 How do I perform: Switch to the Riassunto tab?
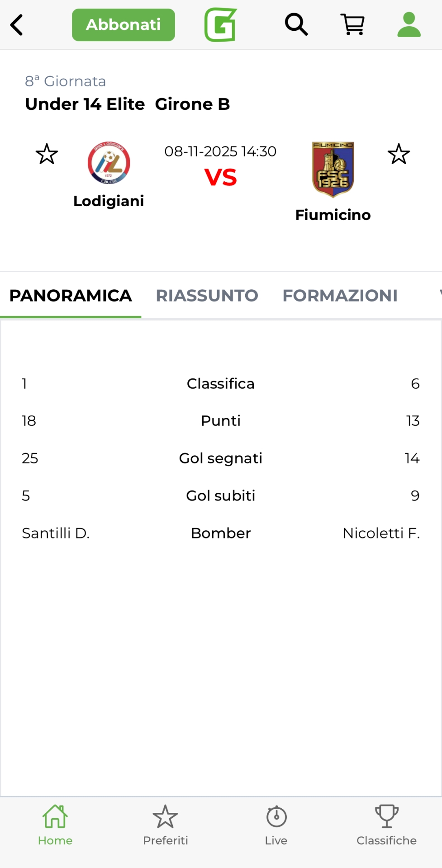click(x=207, y=296)
